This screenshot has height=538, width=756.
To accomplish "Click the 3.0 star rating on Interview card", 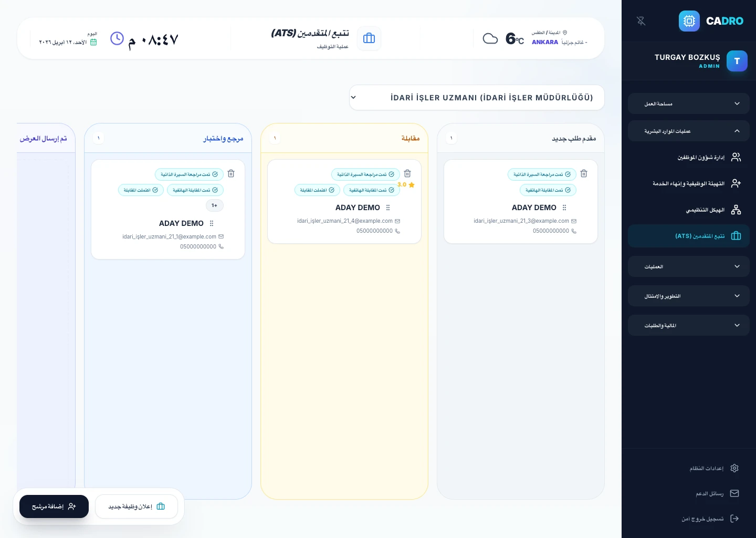I will (x=406, y=185).
